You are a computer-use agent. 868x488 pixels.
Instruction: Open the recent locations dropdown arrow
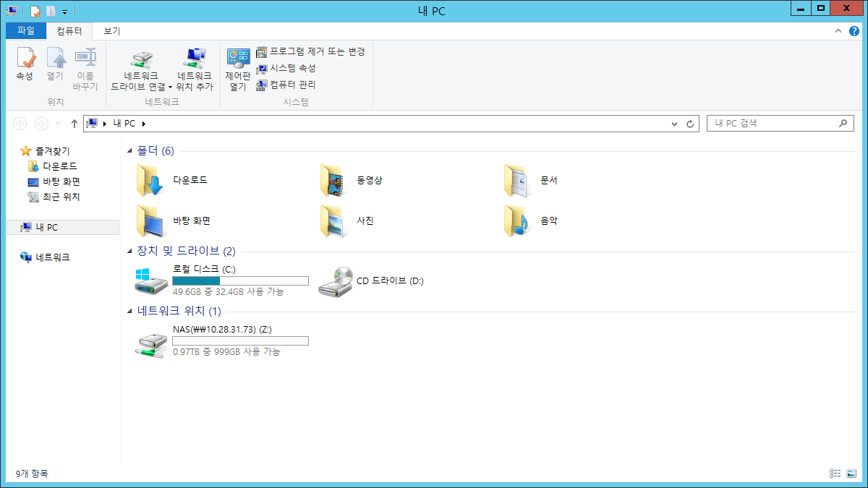(x=58, y=124)
